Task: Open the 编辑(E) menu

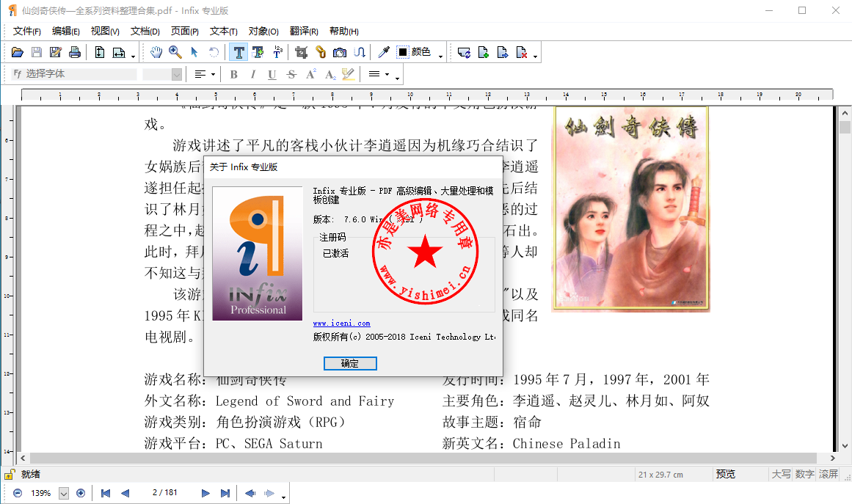Action: coord(66,32)
